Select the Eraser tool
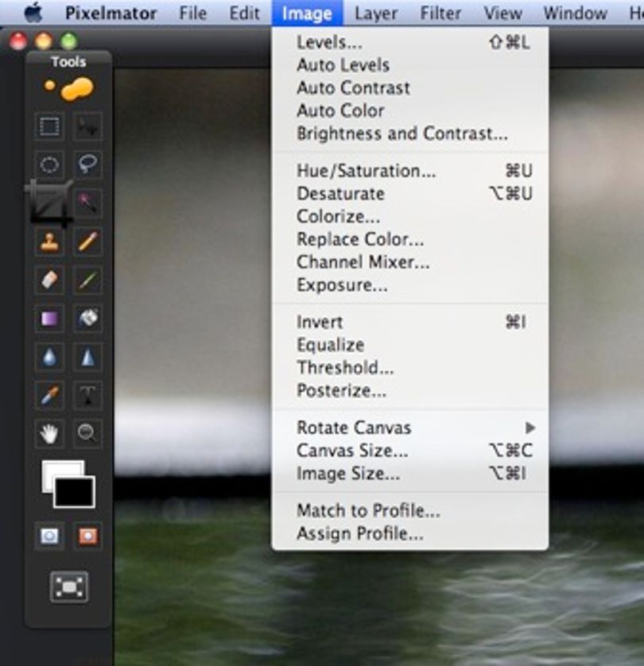 pos(49,280)
